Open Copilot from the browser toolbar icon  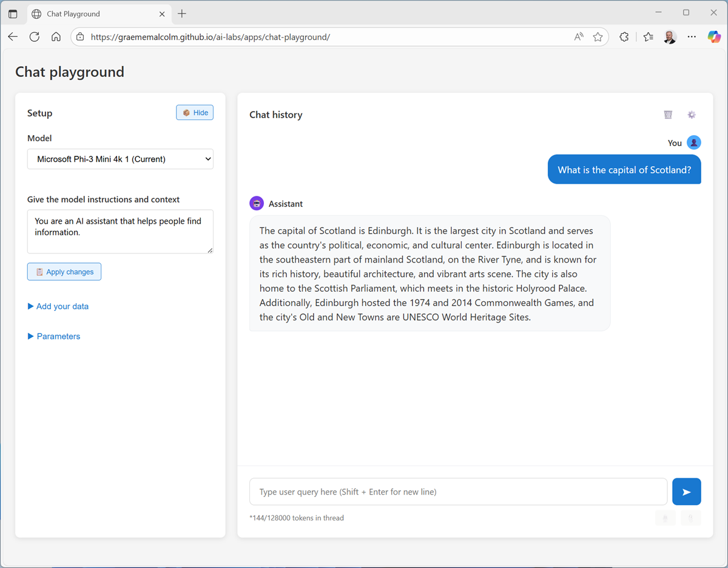(713, 36)
